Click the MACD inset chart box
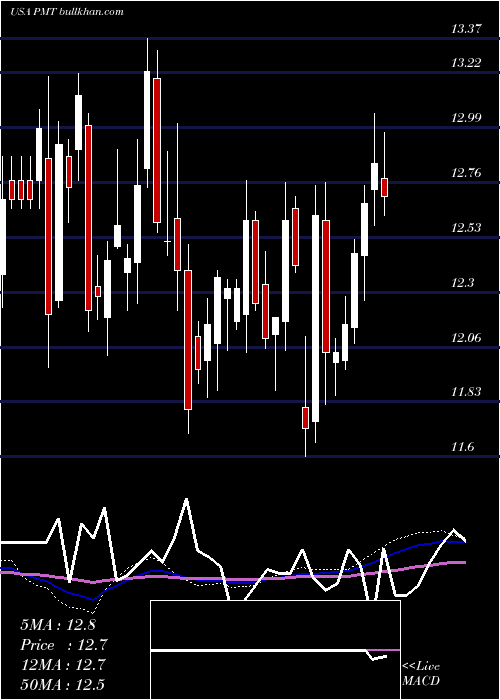This screenshot has width=500, height=700. click(x=275, y=650)
